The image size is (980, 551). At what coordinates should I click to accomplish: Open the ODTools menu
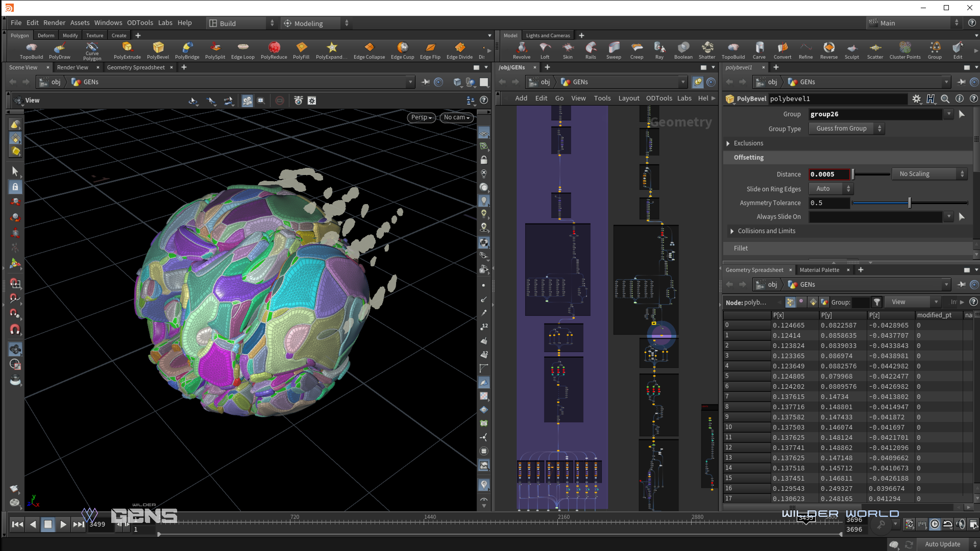coord(140,23)
